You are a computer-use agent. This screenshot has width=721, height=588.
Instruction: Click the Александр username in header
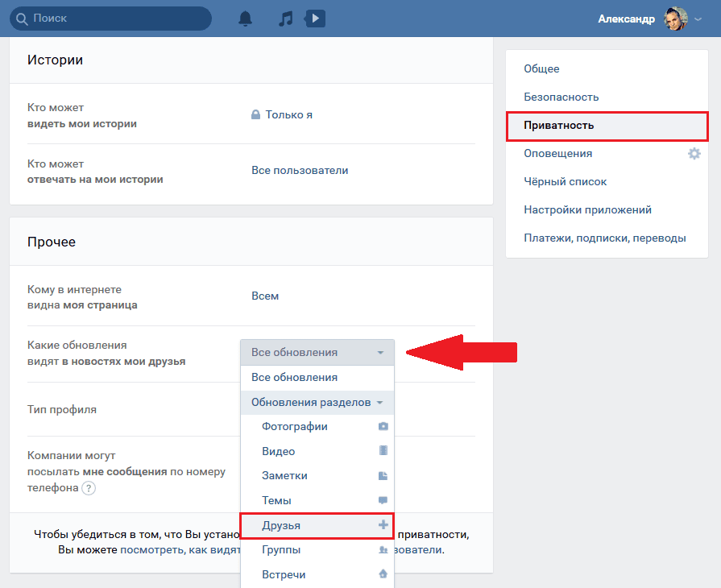[x=626, y=19]
